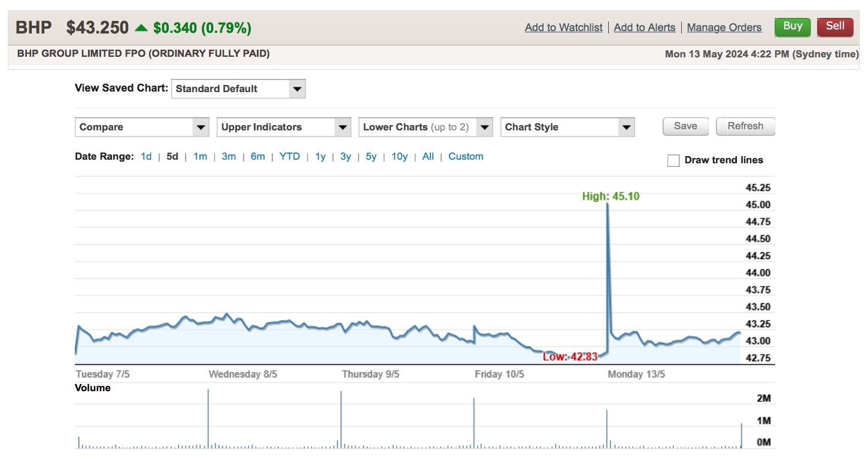868x457 pixels.
Task: Click the 2M volume axis label
Action: point(764,398)
